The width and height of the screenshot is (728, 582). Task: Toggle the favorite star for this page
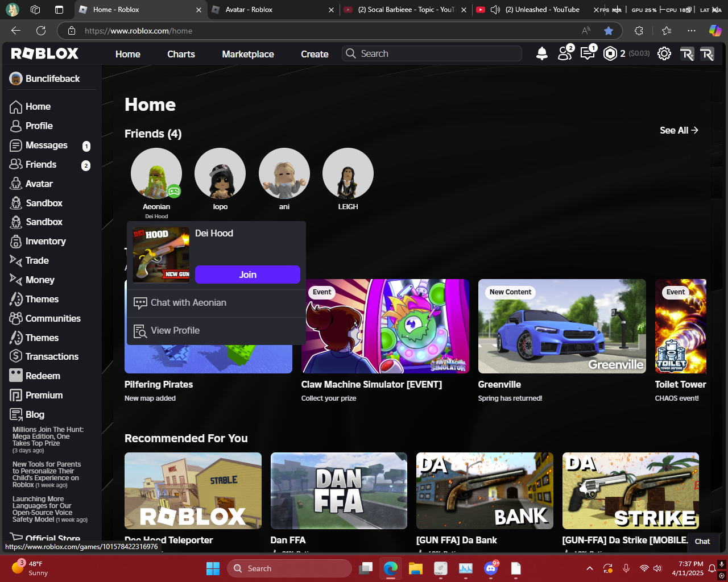(x=609, y=31)
